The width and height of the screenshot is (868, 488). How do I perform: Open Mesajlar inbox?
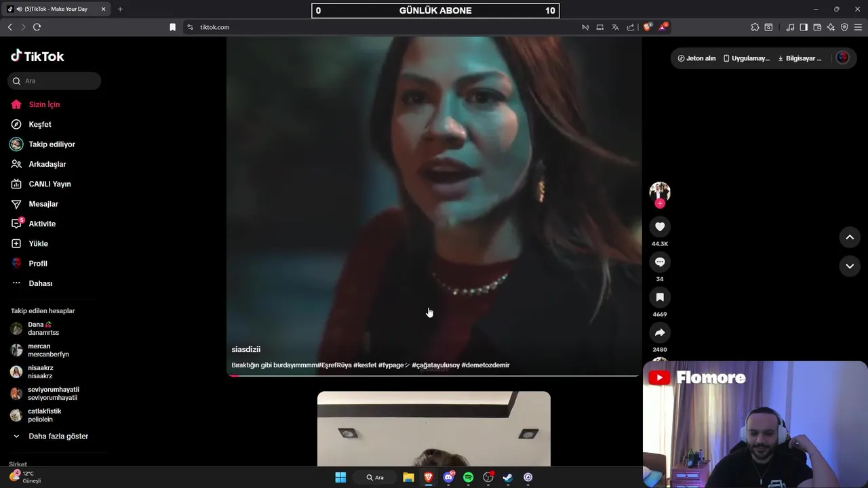(43, 204)
